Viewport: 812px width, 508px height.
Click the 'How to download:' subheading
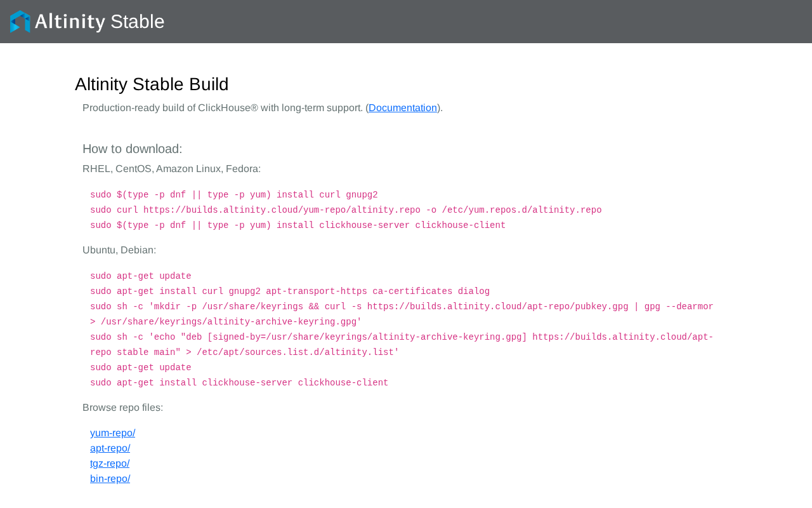point(133,149)
